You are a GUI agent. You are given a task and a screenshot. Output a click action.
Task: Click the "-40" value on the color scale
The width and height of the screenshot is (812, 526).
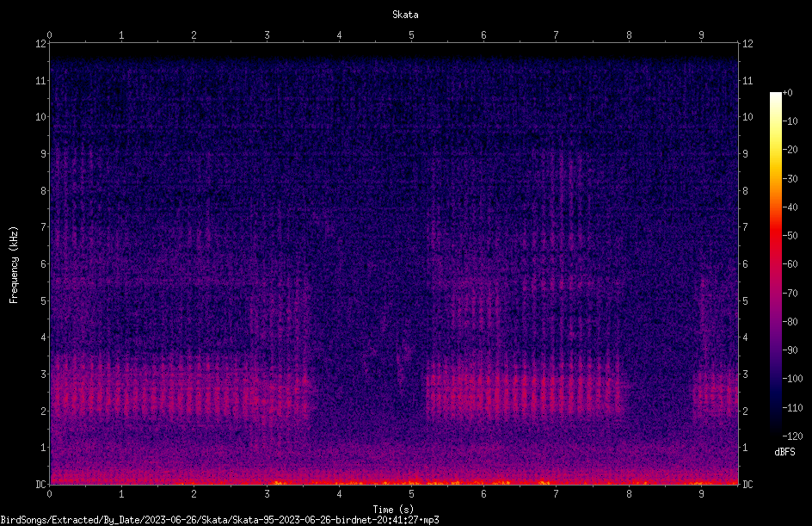coord(790,207)
